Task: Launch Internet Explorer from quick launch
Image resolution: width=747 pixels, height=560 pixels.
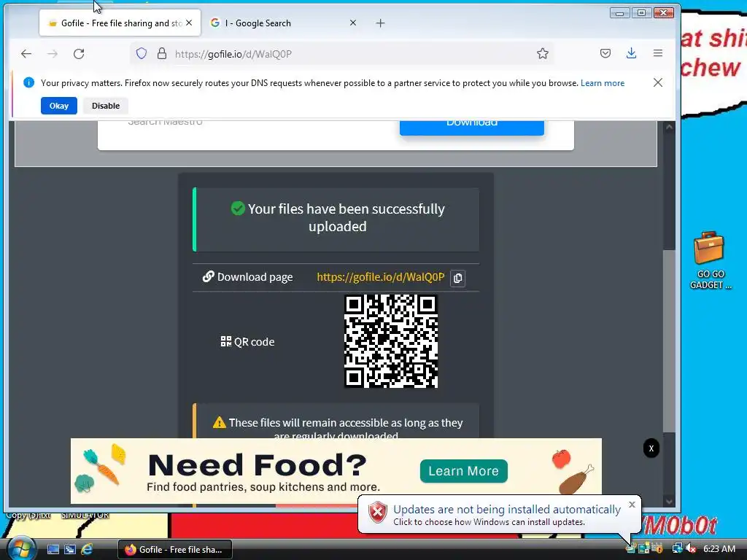Action: (87, 549)
